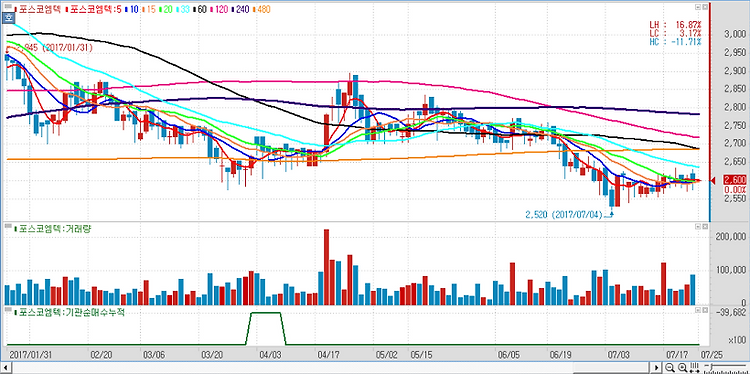The height and width of the screenshot is (374, 750).
Task: Click the 0.00% change label
Action: 735,189
